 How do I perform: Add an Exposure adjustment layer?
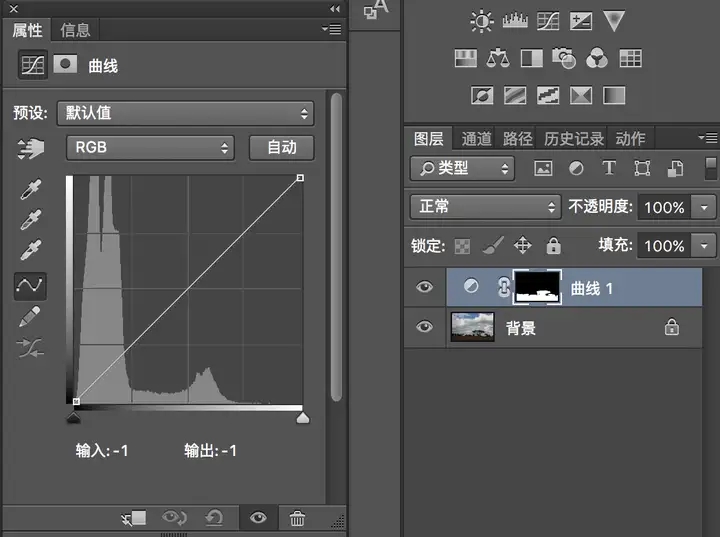click(581, 21)
